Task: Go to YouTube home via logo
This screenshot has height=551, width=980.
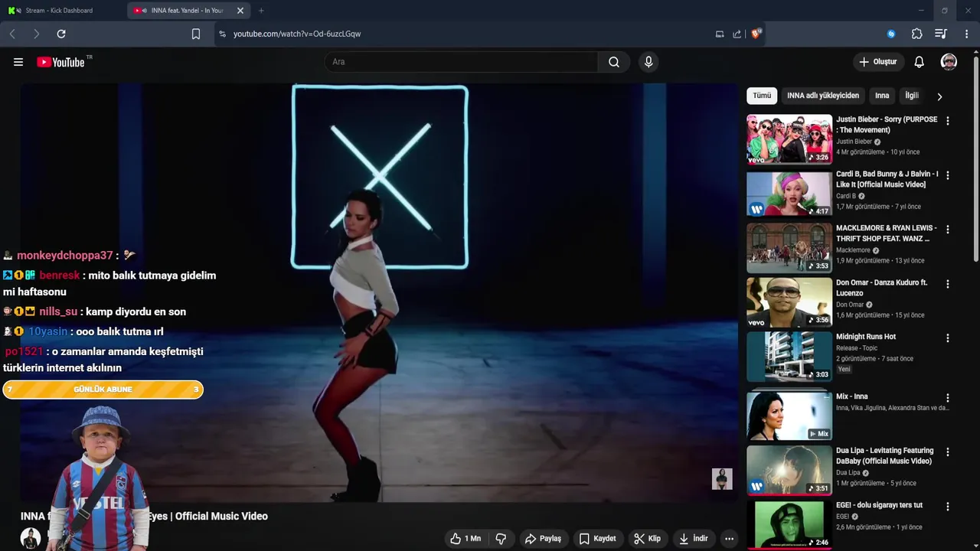Action: 60,62
